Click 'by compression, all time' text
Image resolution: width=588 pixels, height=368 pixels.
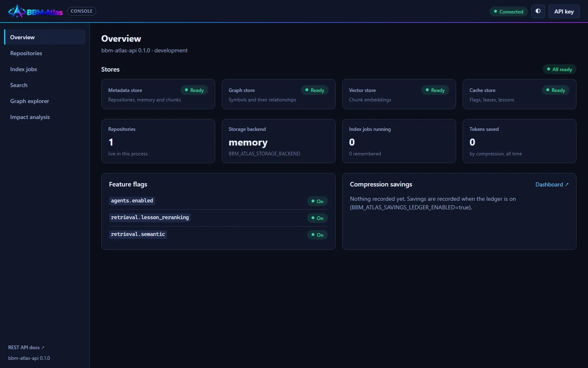[496, 154]
